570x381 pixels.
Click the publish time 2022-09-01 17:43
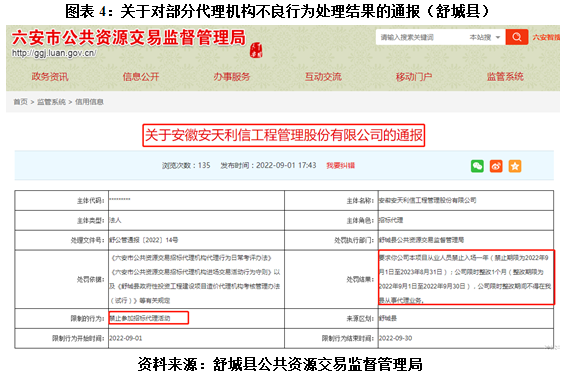tap(268, 165)
